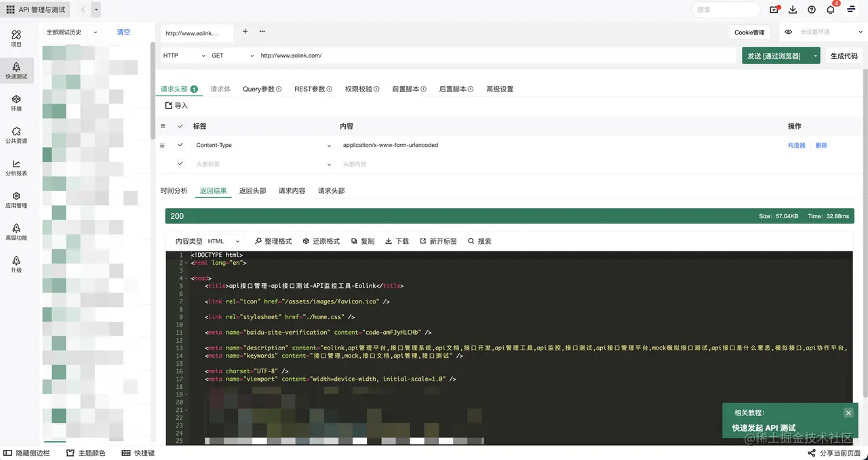This screenshot has height=460, width=868.
Task: Open the tab more options ellipsis
Action: [x=262, y=31]
